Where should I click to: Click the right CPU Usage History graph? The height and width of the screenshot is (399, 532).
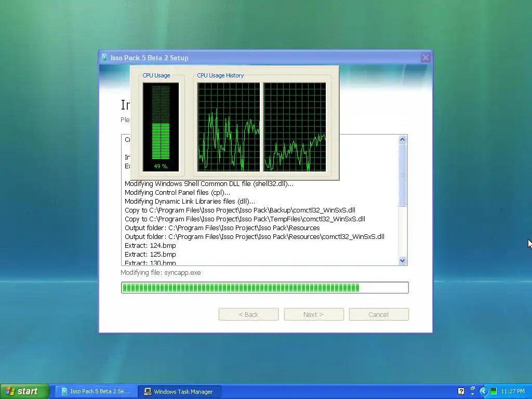click(x=295, y=127)
